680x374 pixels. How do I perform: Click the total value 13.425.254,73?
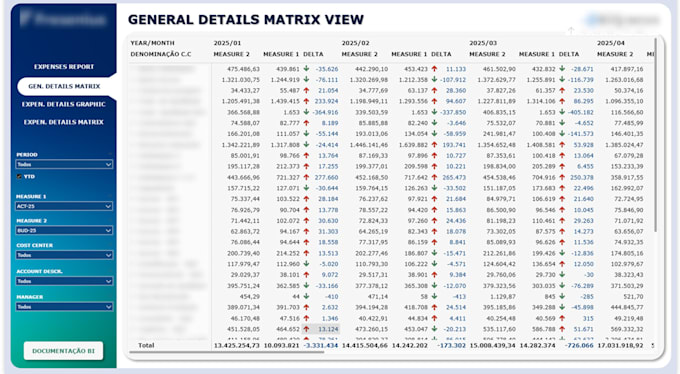pyautogui.click(x=236, y=345)
